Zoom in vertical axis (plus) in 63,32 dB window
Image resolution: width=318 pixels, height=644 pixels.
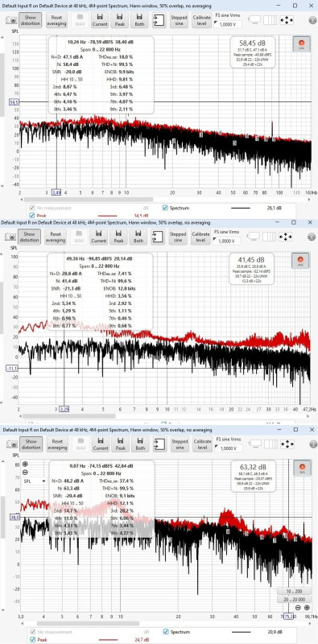click(x=26, y=464)
